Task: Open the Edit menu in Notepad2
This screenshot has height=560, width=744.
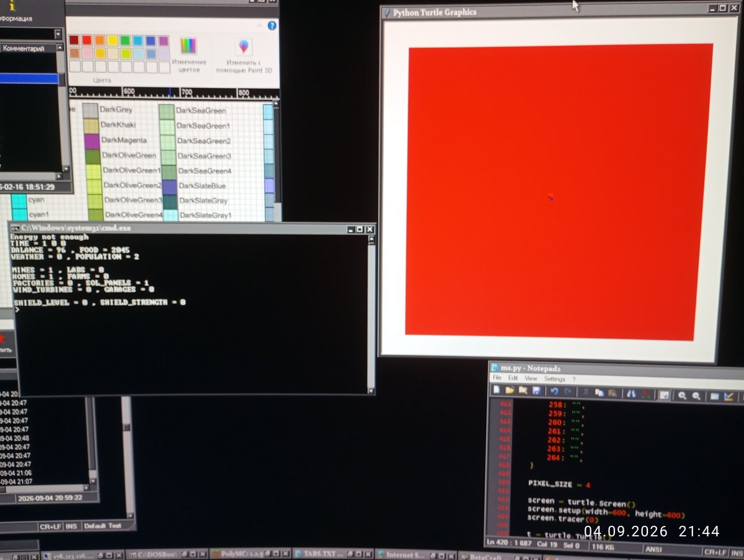Action: click(x=513, y=378)
